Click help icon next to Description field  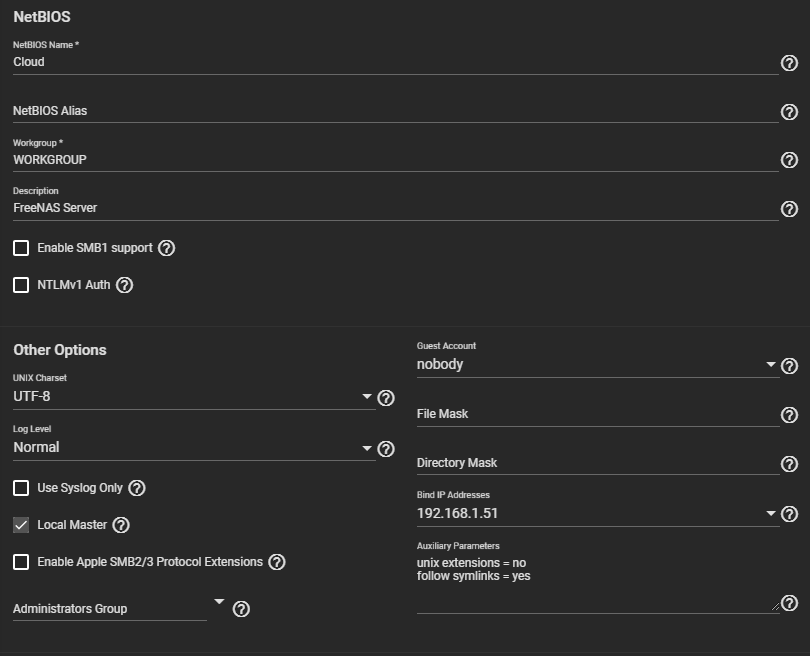click(789, 209)
